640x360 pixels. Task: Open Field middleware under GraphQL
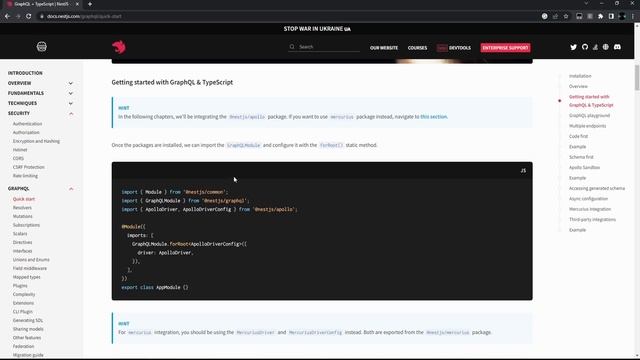pyautogui.click(x=30, y=269)
